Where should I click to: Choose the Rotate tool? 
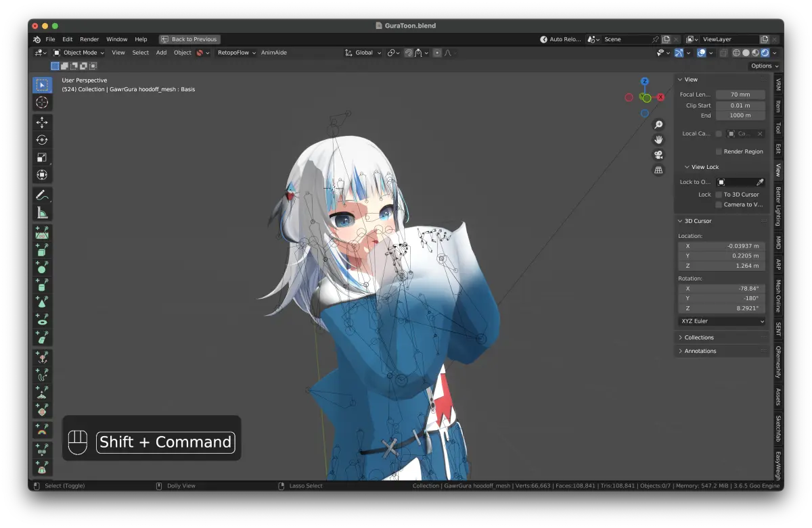(42, 140)
